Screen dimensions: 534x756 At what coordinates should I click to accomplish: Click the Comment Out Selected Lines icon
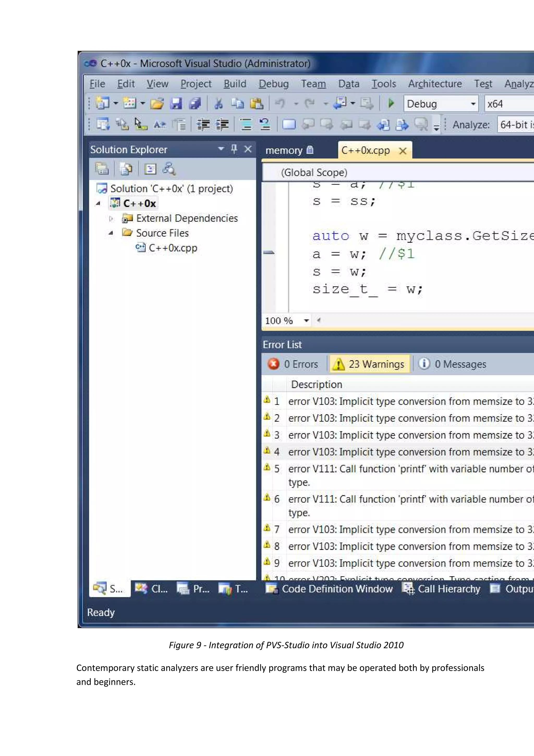[x=246, y=124]
